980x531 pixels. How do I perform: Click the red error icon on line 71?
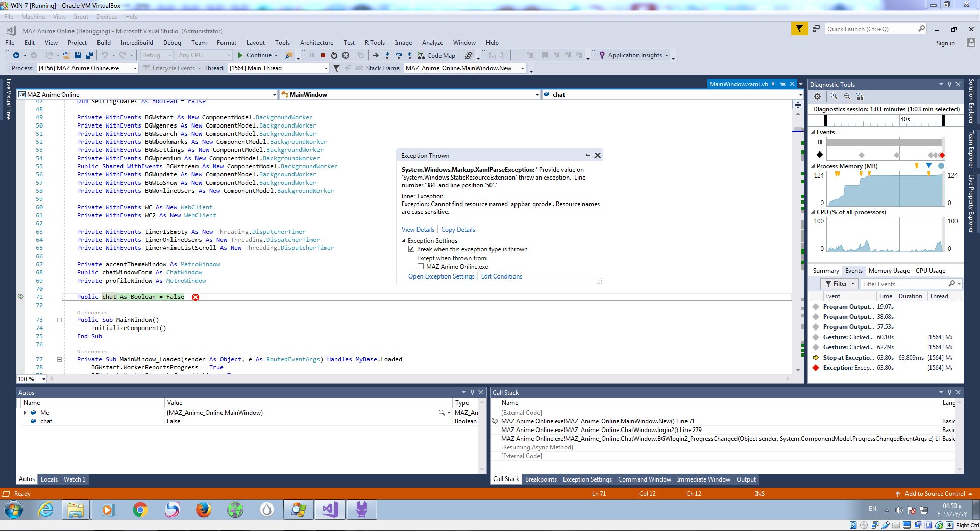(195, 297)
